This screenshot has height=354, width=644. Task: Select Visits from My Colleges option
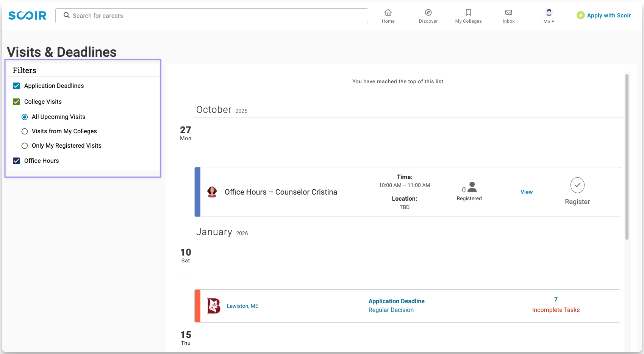coord(25,131)
